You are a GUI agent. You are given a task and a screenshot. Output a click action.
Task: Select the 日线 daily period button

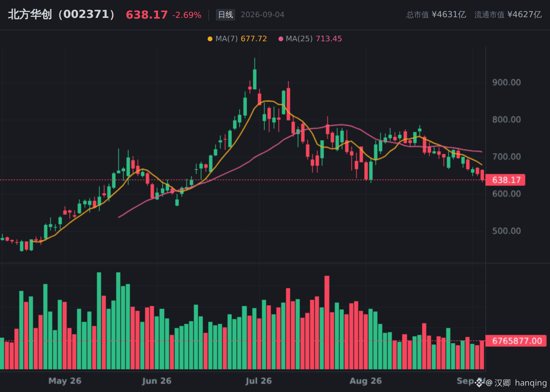click(x=225, y=15)
